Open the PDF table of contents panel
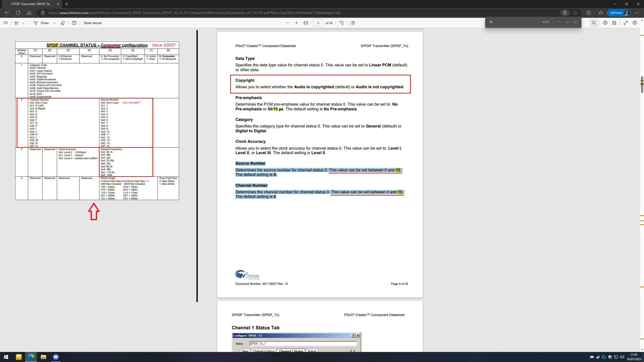 [x=6, y=23]
